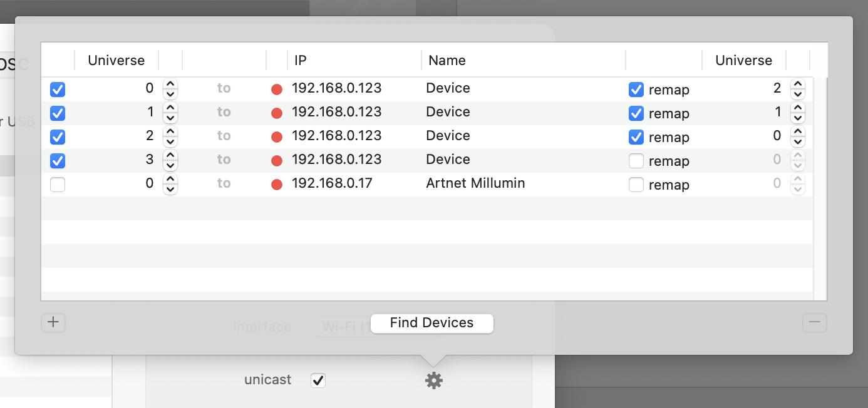Click the minus button to remove row
This screenshot has height=408, width=868.
pyautogui.click(x=814, y=322)
